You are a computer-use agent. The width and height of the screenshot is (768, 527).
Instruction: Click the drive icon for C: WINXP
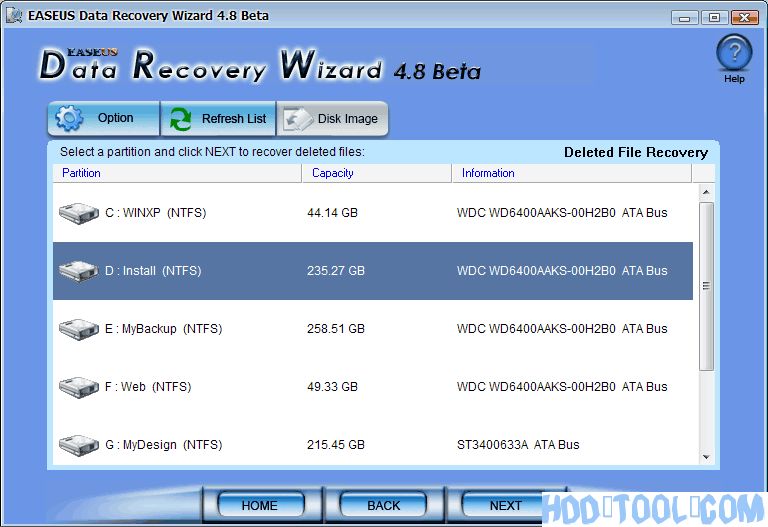coord(79,213)
